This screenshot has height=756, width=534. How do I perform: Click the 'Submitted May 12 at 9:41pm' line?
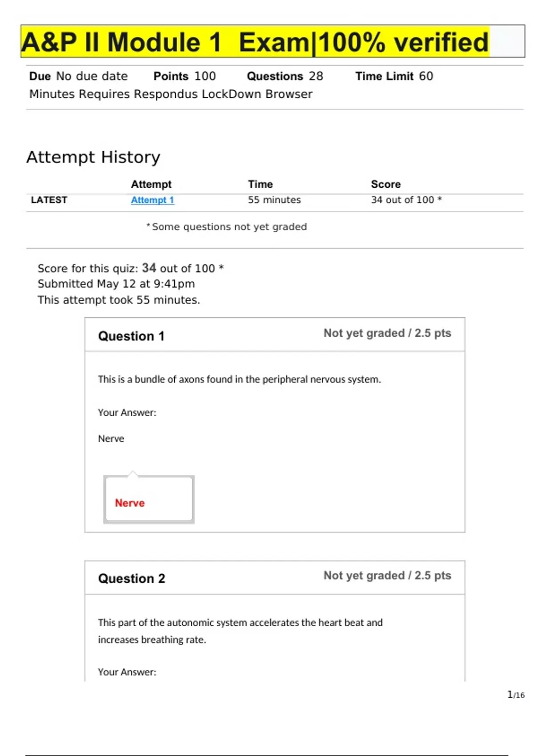[x=116, y=284]
